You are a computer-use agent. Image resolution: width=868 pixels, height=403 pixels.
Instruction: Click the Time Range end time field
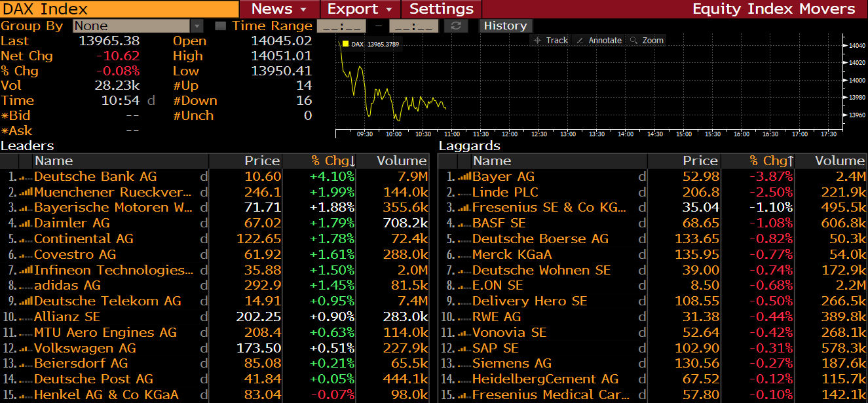pyautogui.click(x=414, y=26)
